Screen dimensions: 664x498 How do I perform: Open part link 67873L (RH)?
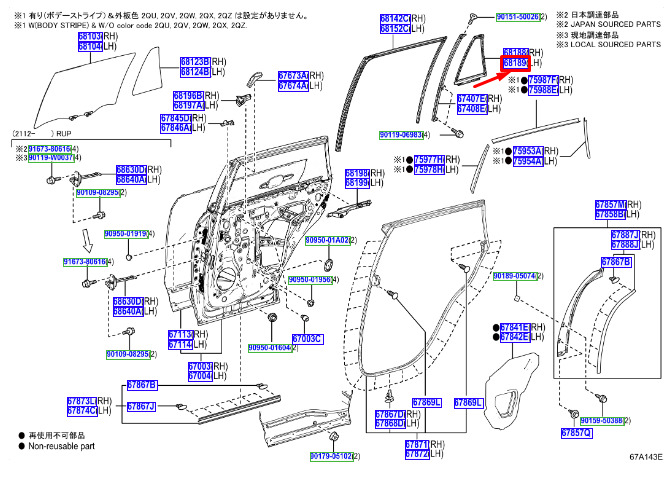(82, 401)
